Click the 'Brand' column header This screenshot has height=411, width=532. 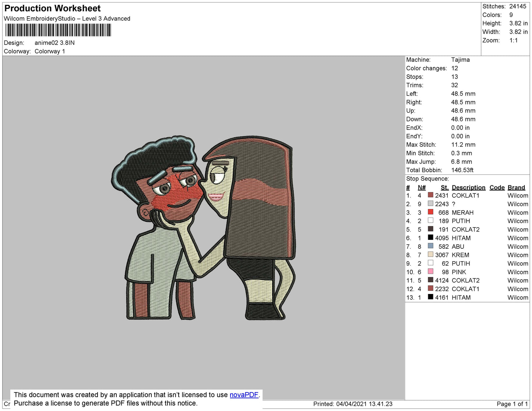click(x=516, y=187)
